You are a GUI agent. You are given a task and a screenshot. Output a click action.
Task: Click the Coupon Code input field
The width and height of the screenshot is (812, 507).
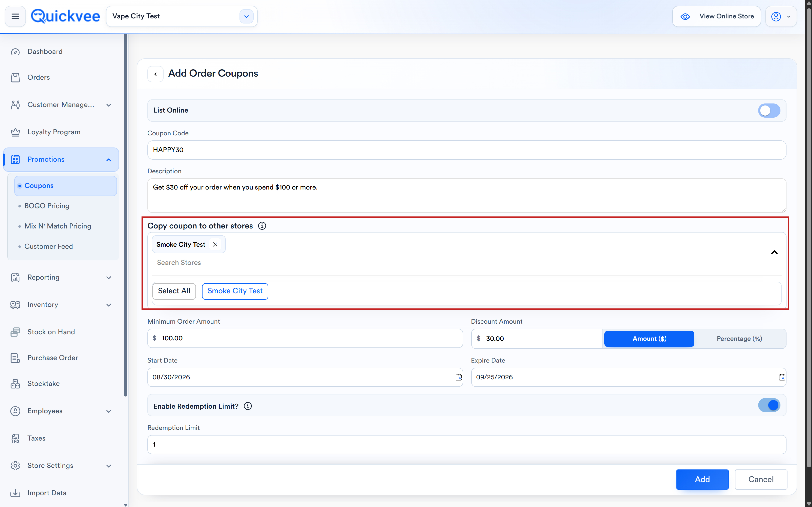pyautogui.click(x=466, y=150)
